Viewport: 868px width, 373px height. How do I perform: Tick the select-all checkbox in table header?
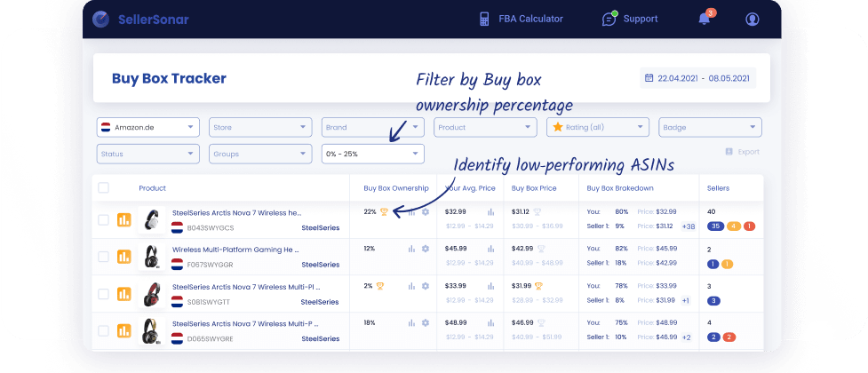pos(104,188)
